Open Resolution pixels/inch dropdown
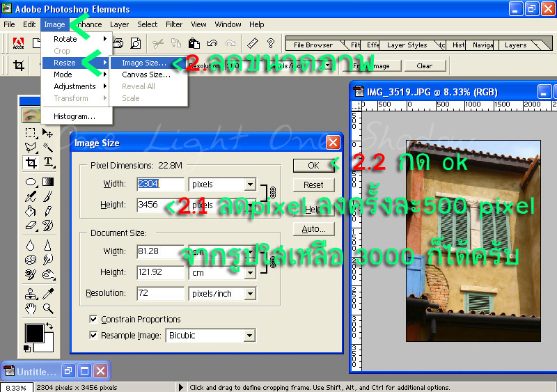 pyautogui.click(x=250, y=294)
